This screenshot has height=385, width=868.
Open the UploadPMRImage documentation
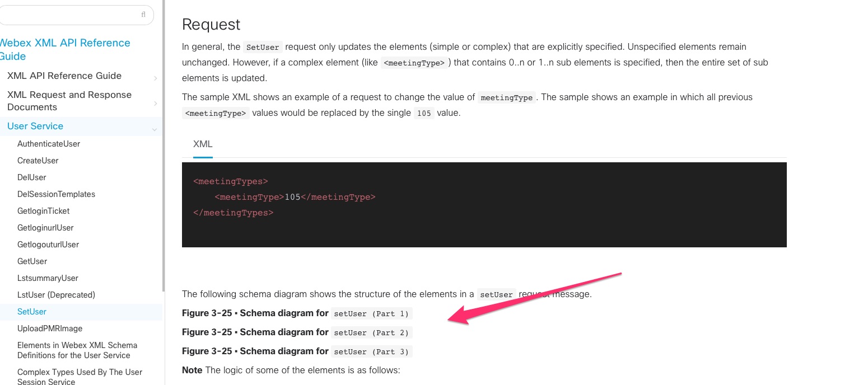[50, 328]
